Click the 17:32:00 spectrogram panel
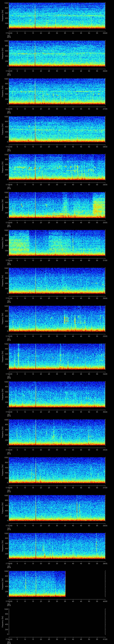This screenshot has width=114, height=644. point(57,318)
